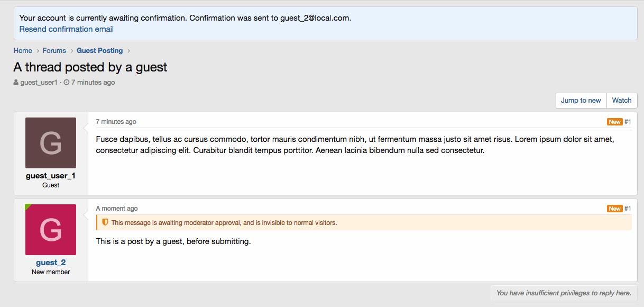Click the '7 minutes ago' timestamp on first post
The width and height of the screenshot is (644, 307).
pyautogui.click(x=116, y=122)
